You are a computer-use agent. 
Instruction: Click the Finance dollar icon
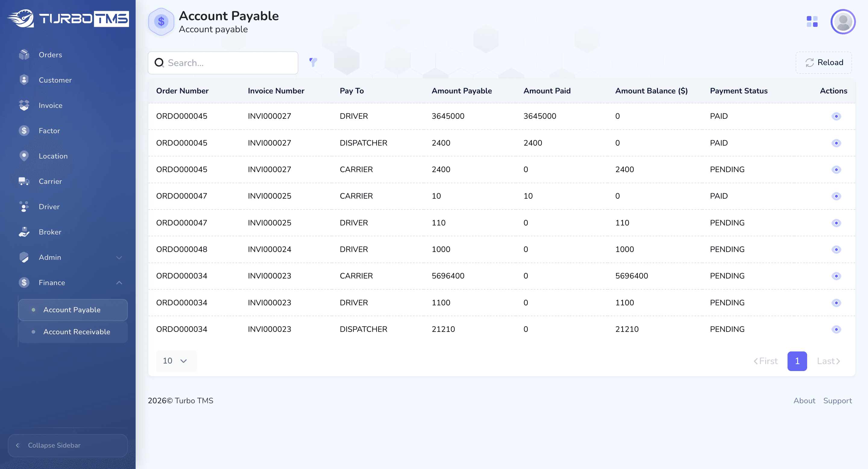coord(24,282)
